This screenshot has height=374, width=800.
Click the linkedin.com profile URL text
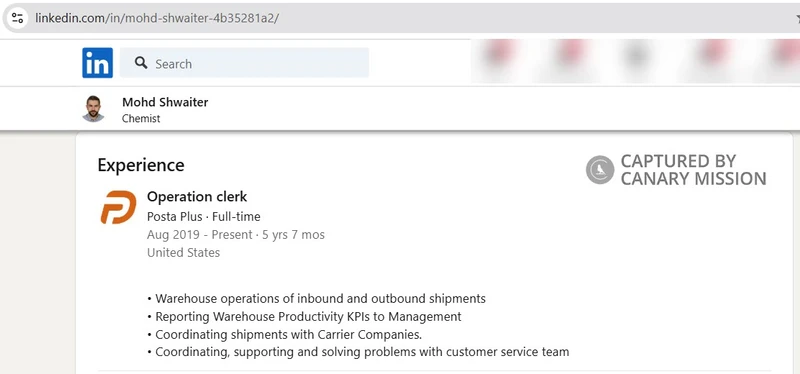point(157,18)
